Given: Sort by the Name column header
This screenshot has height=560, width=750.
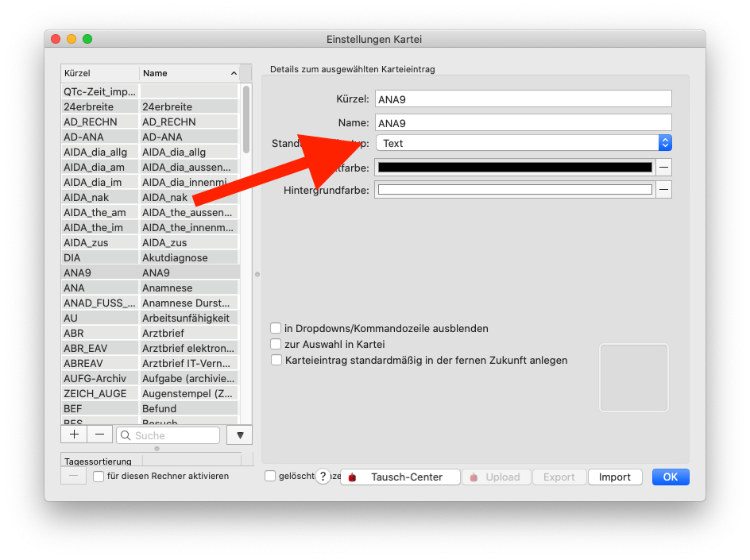Looking at the screenshot, I should click(189, 73).
